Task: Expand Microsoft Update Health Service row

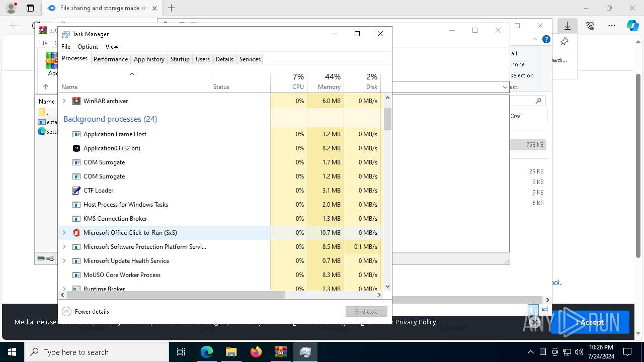Action: tap(64, 261)
